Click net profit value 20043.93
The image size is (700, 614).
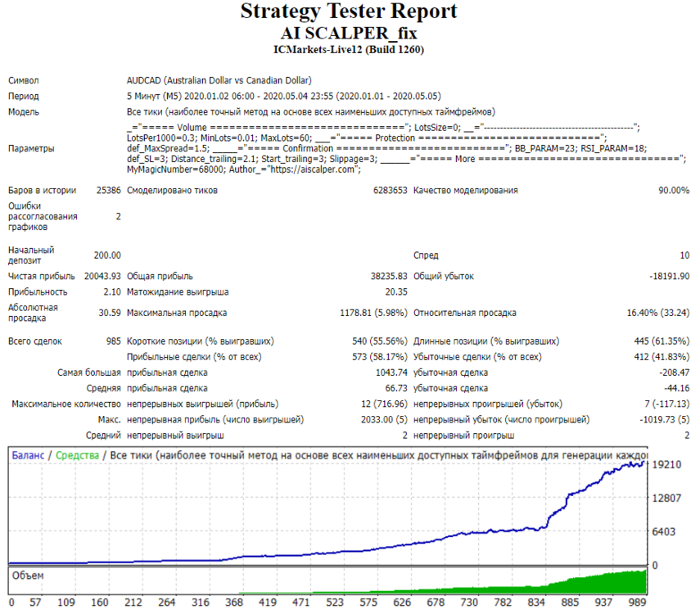tap(102, 276)
